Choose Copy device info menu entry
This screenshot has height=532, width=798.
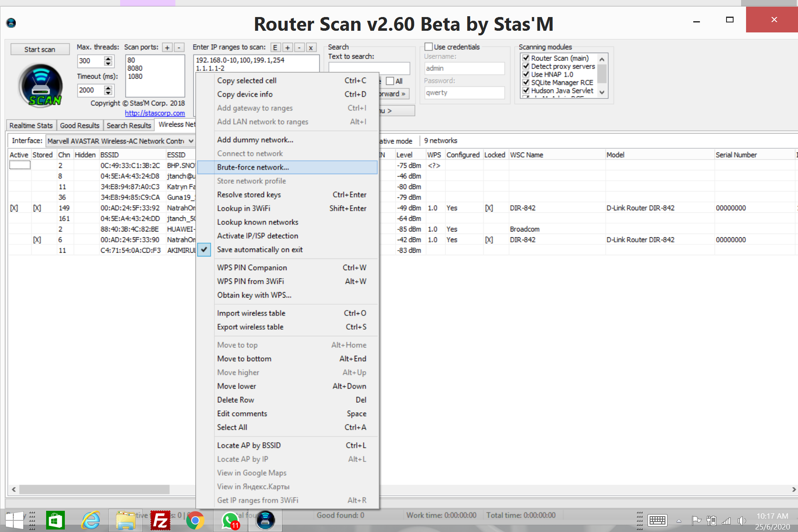click(x=288, y=94)
